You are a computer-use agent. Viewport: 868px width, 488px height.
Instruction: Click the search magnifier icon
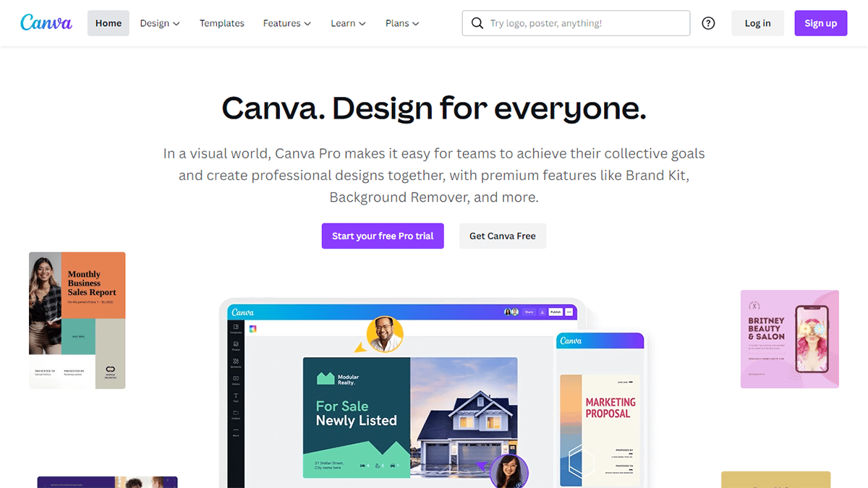point(477,23)
